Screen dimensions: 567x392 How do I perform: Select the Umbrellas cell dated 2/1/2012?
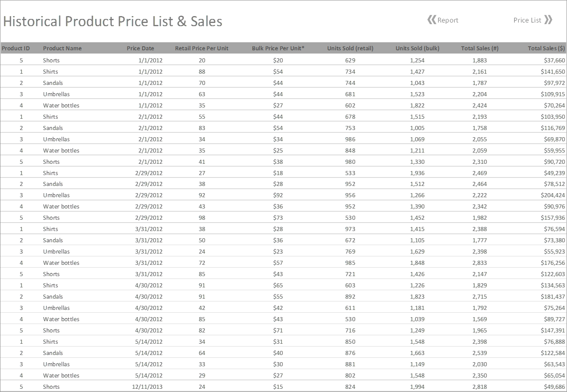56,139
